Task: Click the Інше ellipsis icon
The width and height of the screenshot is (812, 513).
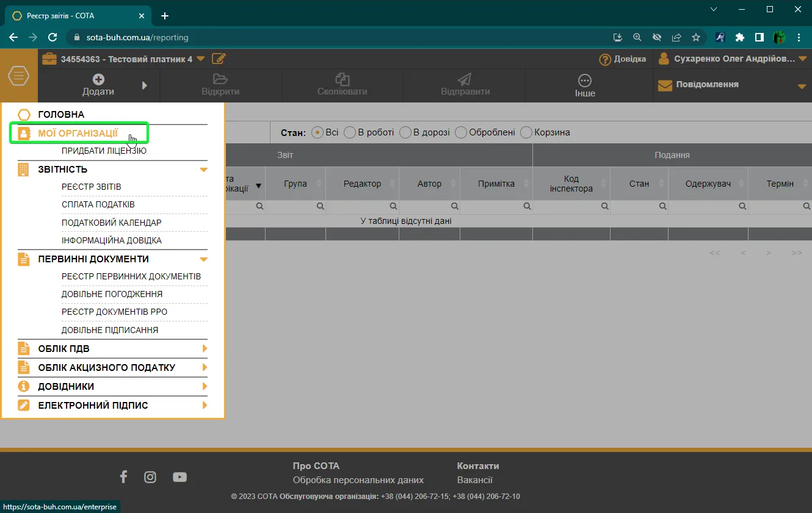Action: coord(584,81)
